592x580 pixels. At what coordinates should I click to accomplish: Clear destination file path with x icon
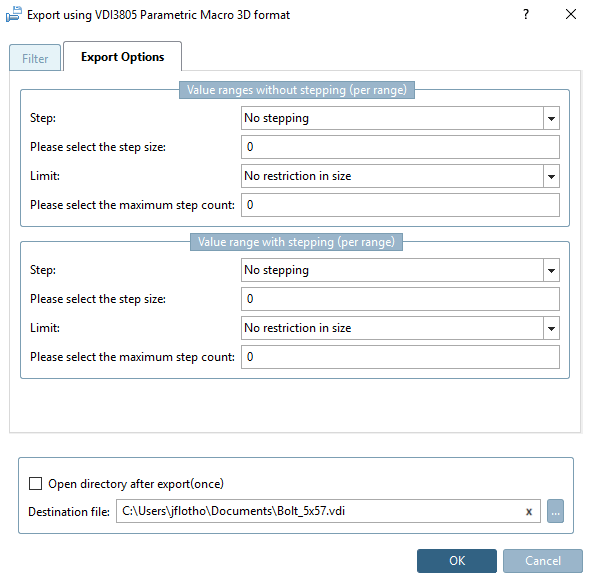[529, 512]
